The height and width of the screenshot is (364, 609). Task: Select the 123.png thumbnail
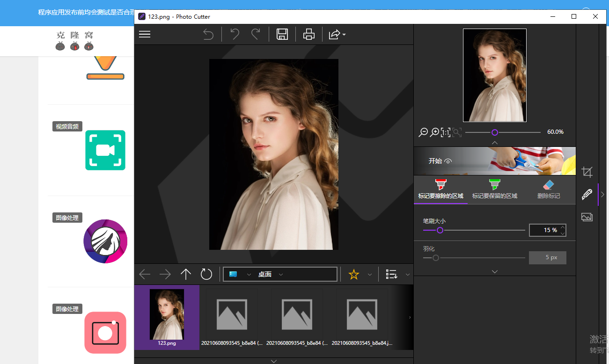[167, 318]
